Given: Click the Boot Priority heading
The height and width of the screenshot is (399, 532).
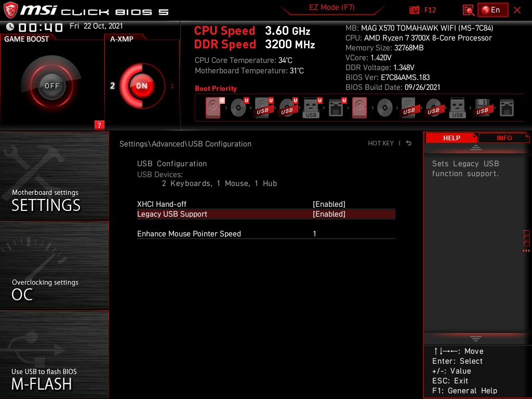Looking at the screenshot, I should (216, 88).
